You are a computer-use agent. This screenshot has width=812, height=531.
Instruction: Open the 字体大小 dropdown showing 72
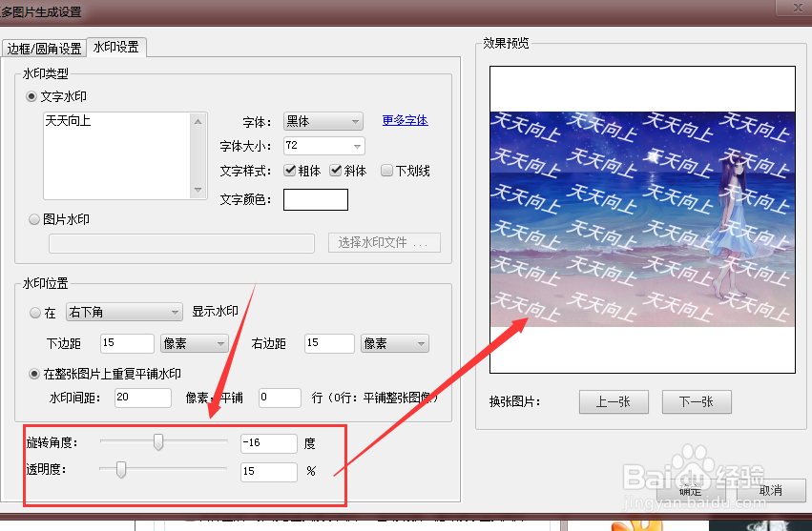point(324,146)
